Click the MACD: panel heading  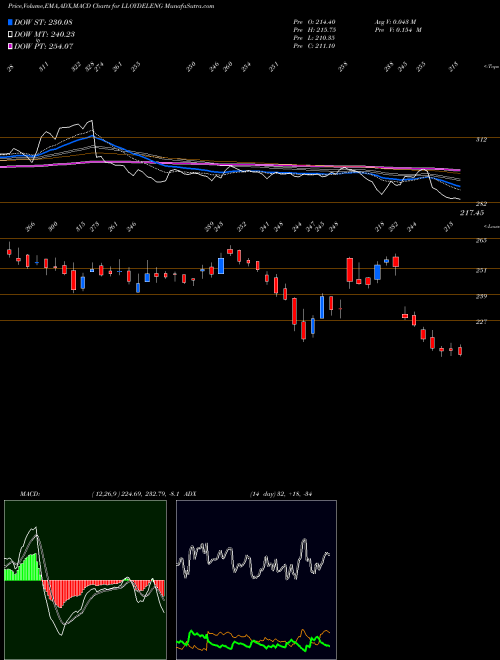coord(29,494)
